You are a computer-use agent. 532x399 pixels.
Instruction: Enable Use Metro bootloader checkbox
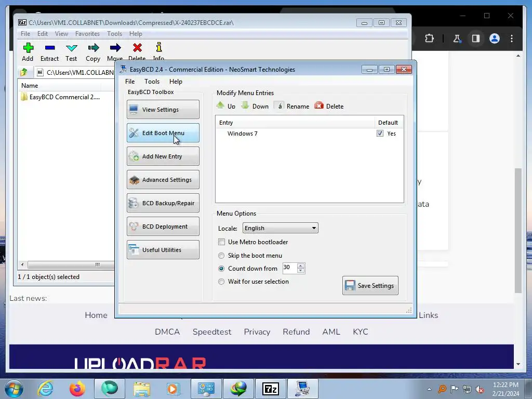(221, 242)
